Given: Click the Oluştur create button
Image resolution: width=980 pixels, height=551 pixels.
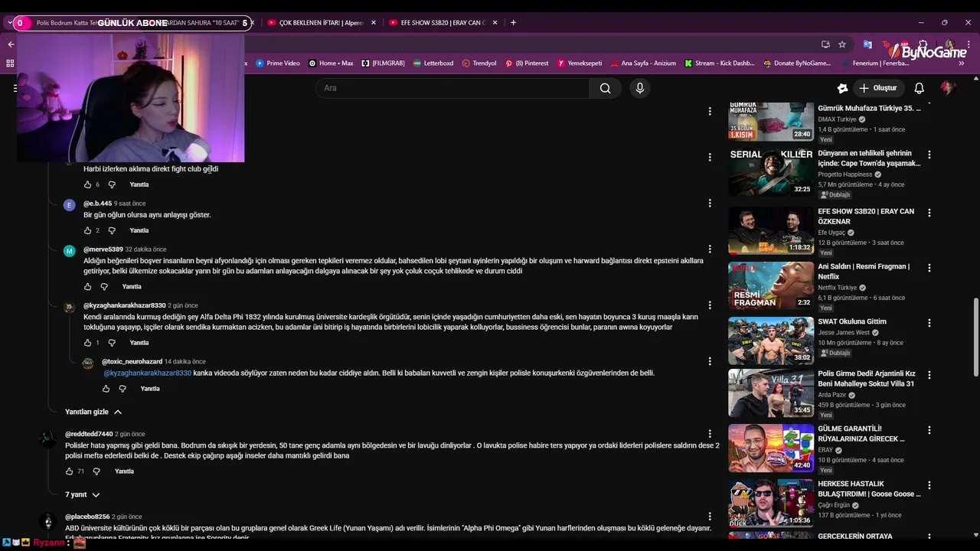Looking at the screenshot, I should coord(877,88).
